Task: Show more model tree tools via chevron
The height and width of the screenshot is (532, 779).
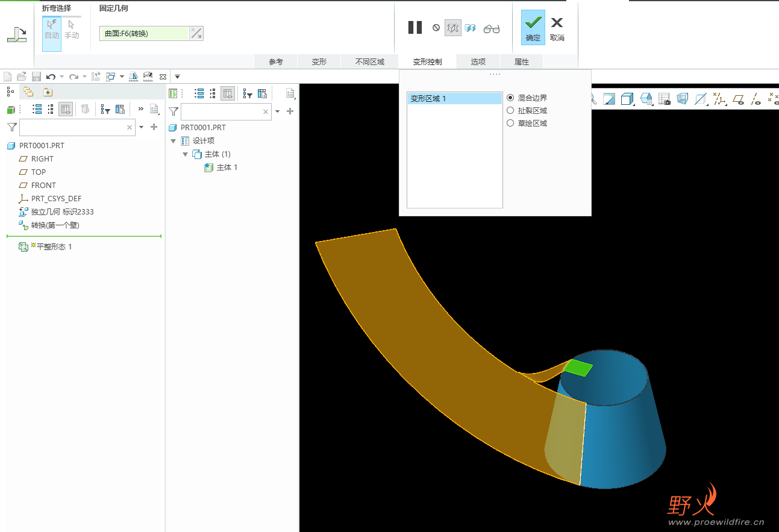Action: [x=141, y=109]
